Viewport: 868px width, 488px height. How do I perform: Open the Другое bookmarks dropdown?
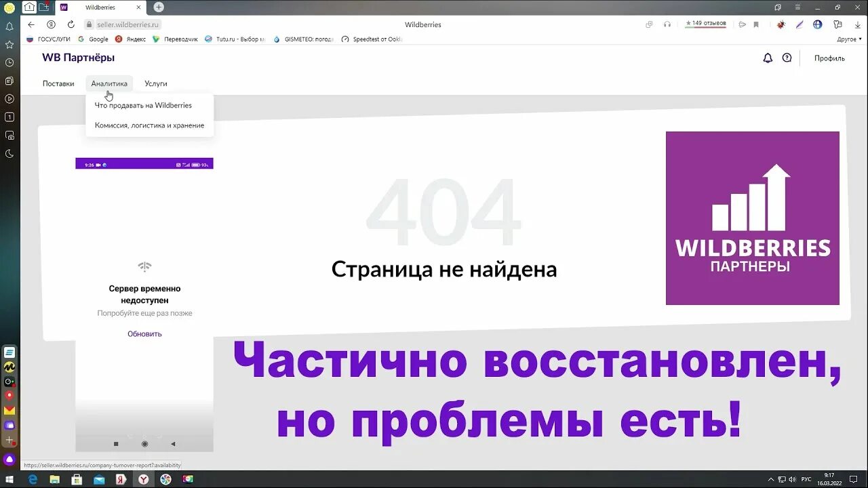850,39
